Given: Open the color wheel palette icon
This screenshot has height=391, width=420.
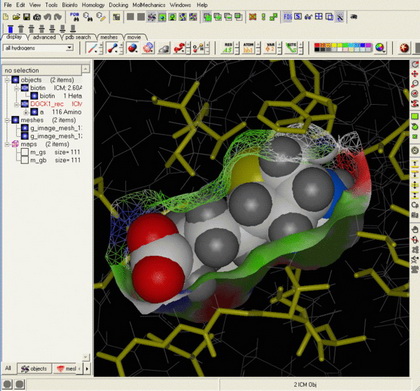Looking at the screenshot, I should [x=380, y=48].
